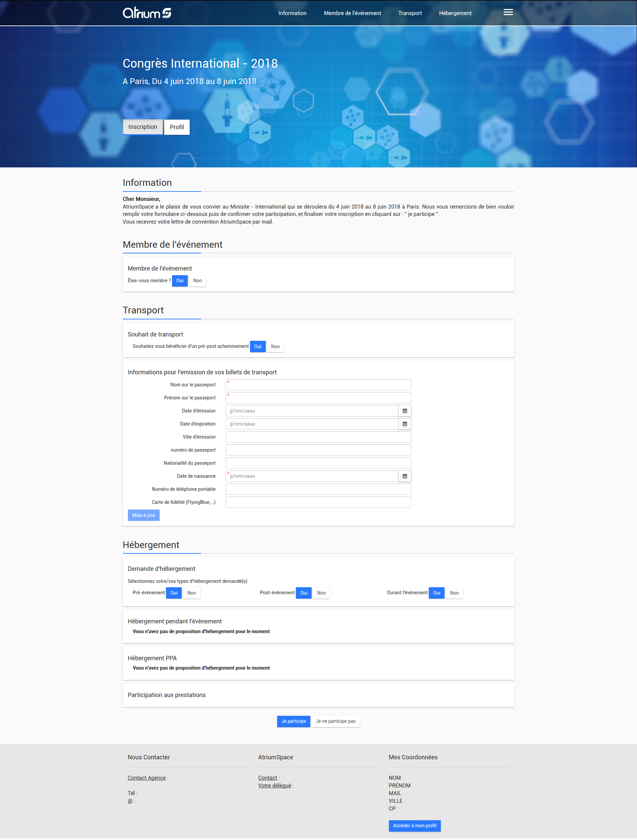Open the Votre délégué link
Screen dimensions: 637x840
(x=274, y=785)
